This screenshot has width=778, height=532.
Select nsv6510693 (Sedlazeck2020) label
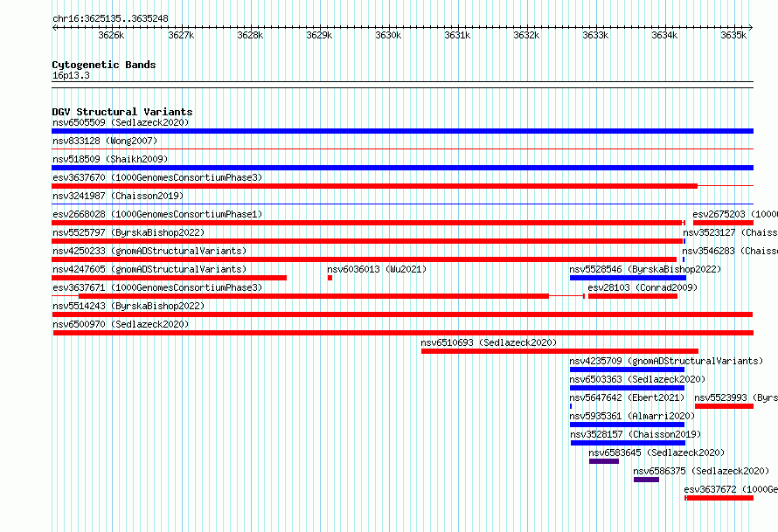(489, 342)
